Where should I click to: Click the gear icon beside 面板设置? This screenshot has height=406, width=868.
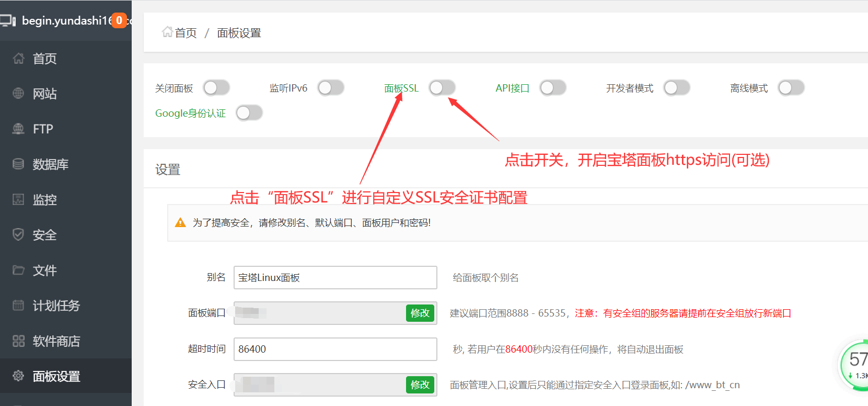[18, 376]
